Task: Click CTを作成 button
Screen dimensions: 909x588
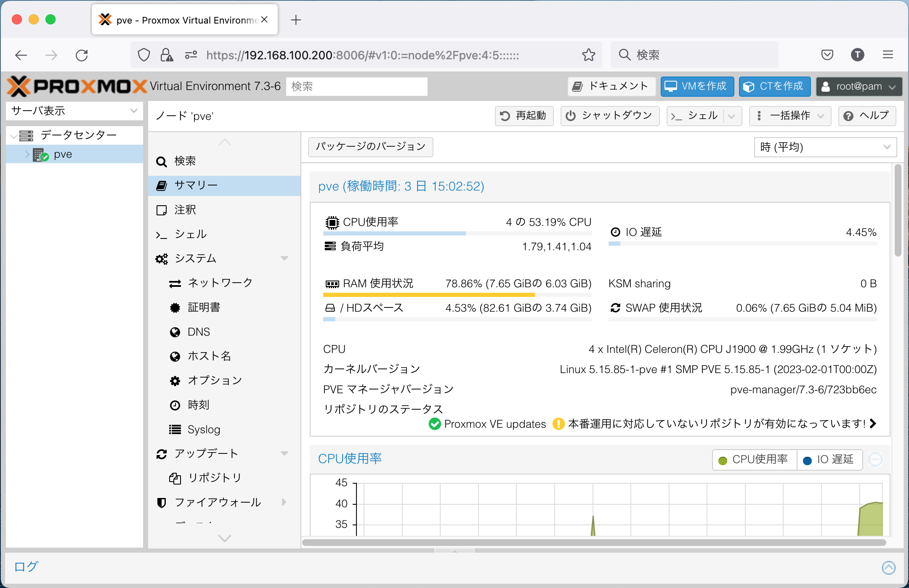Action: point(775,87)
